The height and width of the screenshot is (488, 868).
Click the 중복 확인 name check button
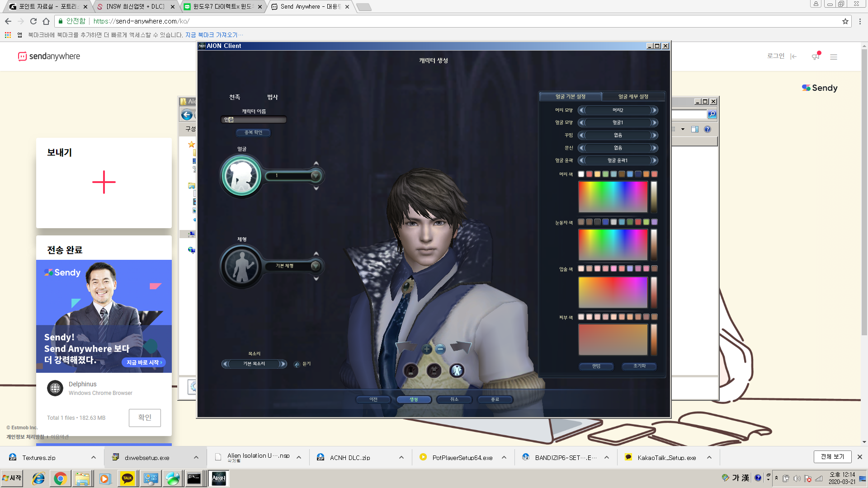[253, 132]
